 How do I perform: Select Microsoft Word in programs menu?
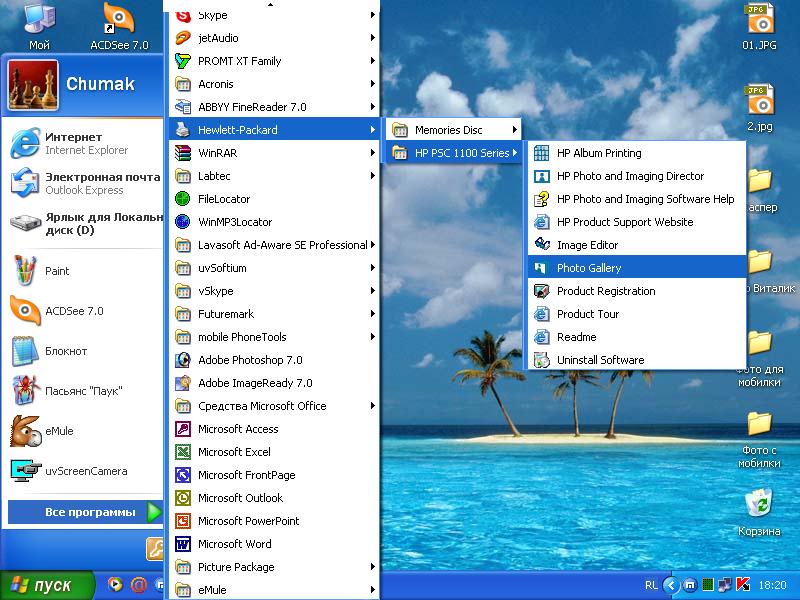pyautogui.click(x=234, y=544)
